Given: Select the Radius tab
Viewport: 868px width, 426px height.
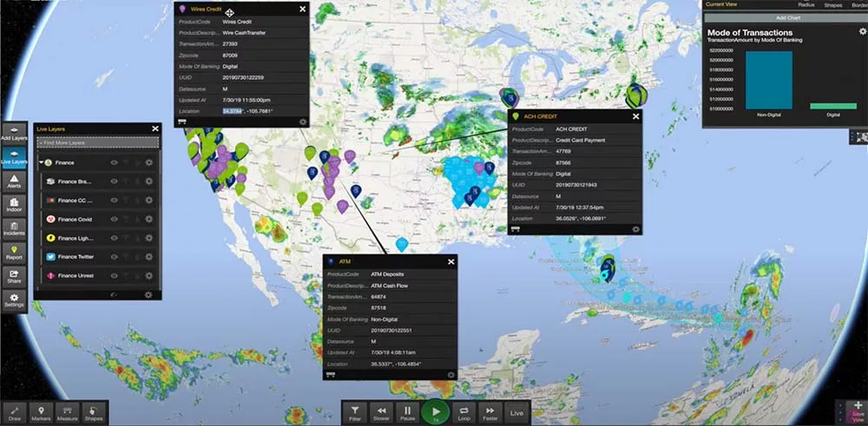Looking at the screenshot, I should tap(806, 5).
